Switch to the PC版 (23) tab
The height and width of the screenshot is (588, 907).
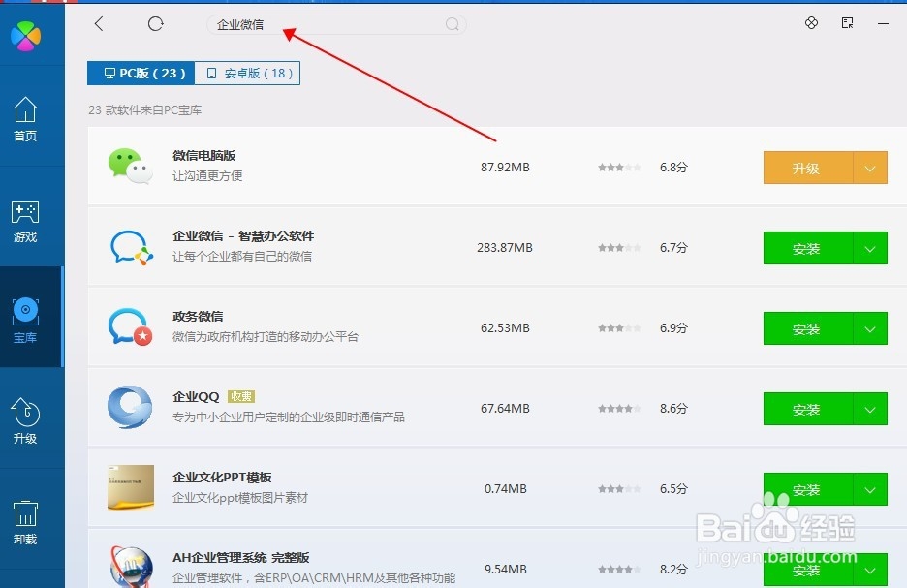(x=141, y=73)
